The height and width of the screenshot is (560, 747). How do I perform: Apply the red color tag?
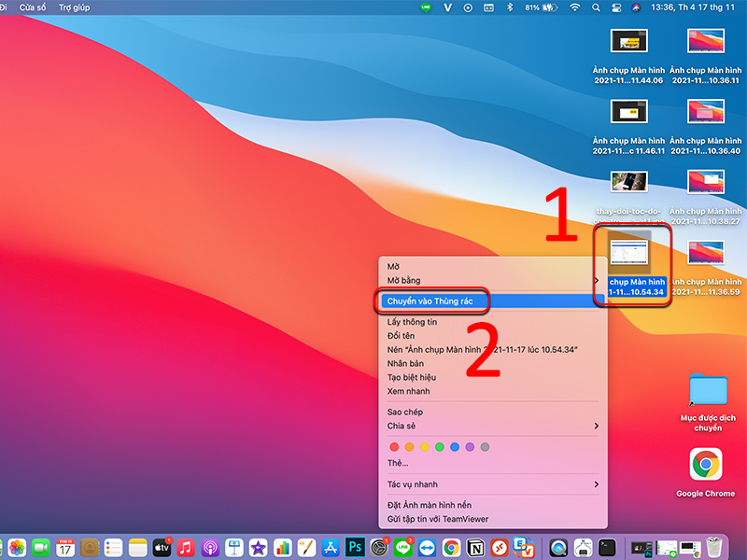pos(394,447)
